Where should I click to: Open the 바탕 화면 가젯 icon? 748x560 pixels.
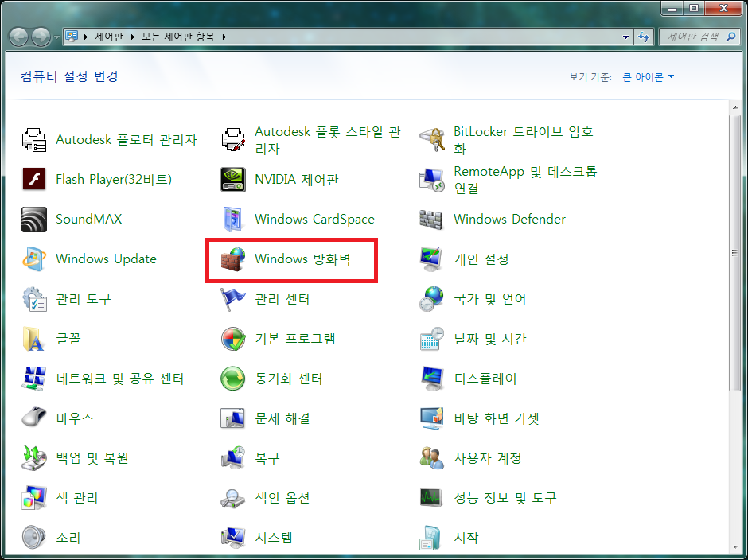click(x=432, y=418)
